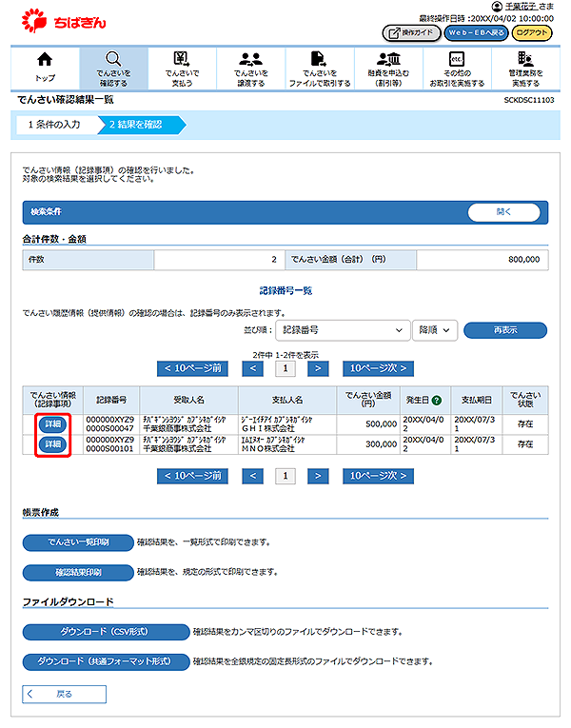
Task: Click top '< 10ページ前' pagination button
Action: click(x=192, y=368)
